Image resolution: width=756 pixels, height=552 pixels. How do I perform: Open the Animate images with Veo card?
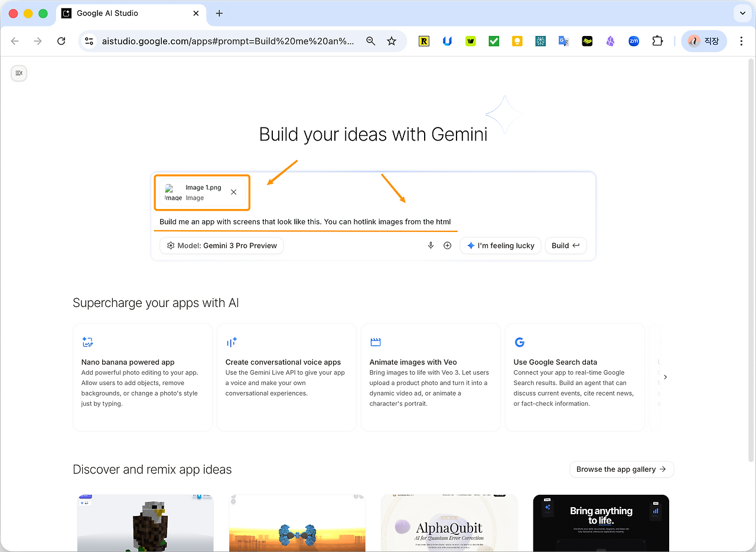(431, 377)
